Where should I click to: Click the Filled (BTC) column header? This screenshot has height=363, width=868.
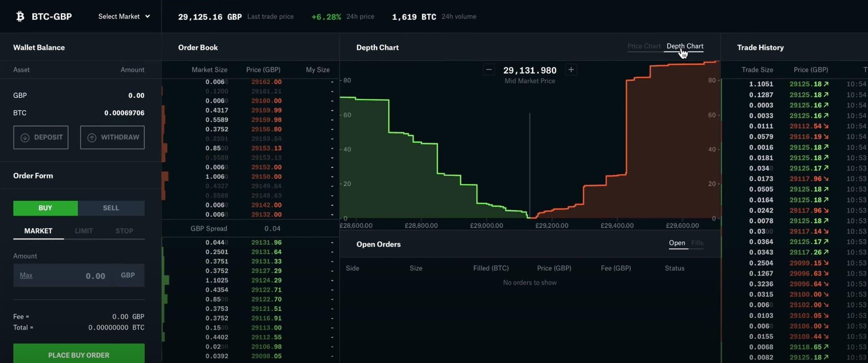(491, 268)
